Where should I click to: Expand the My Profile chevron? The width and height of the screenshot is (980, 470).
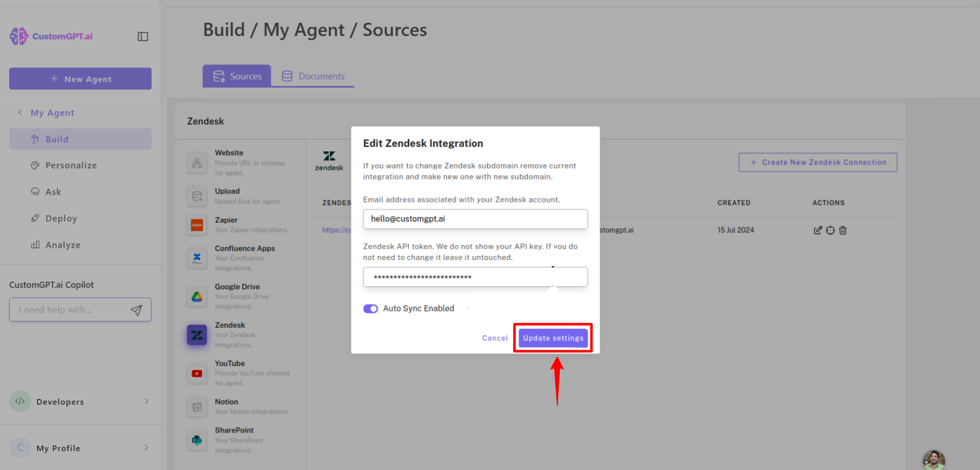pos(146,448)
